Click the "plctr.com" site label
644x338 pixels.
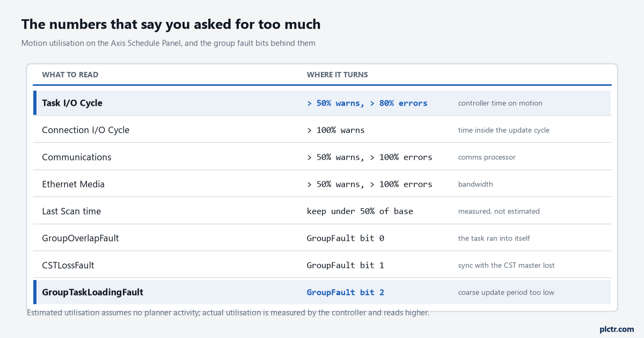[x=616, y=329]
